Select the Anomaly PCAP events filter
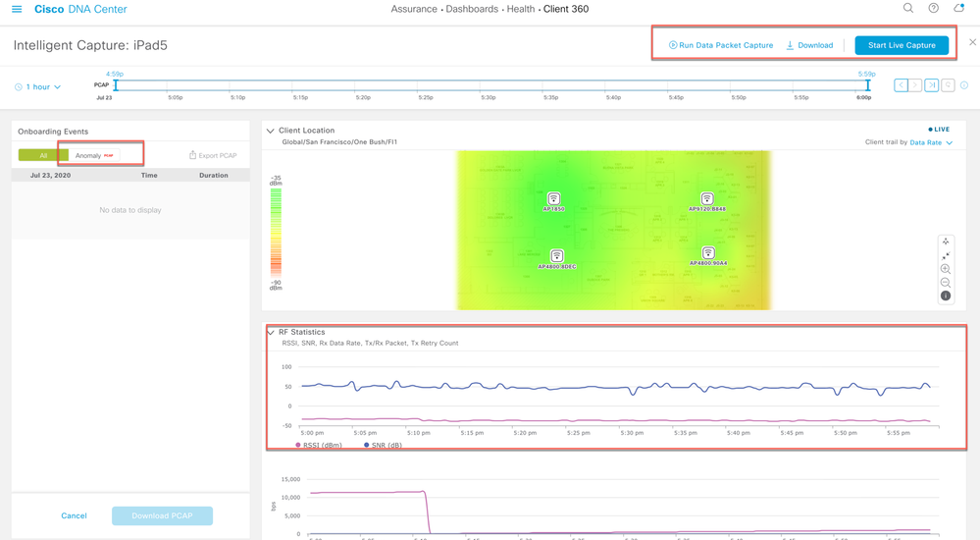The image size is (980, 540). 94,155
